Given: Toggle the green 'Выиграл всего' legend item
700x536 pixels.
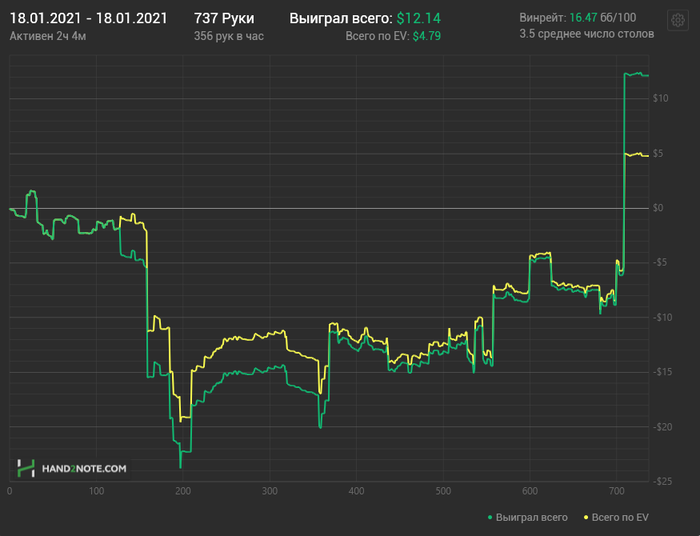Looking at the screenshot, I should click(527, 517).
